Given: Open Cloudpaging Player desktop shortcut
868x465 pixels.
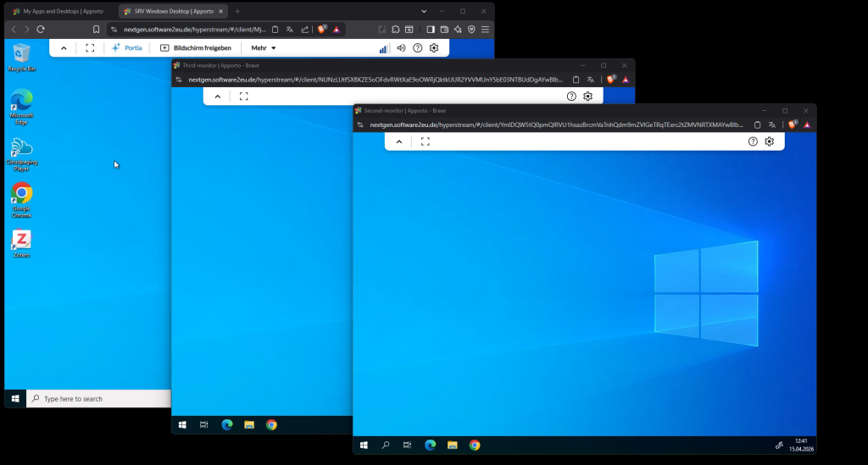Looking at the screenshot, I should click(x=21, y=149).
